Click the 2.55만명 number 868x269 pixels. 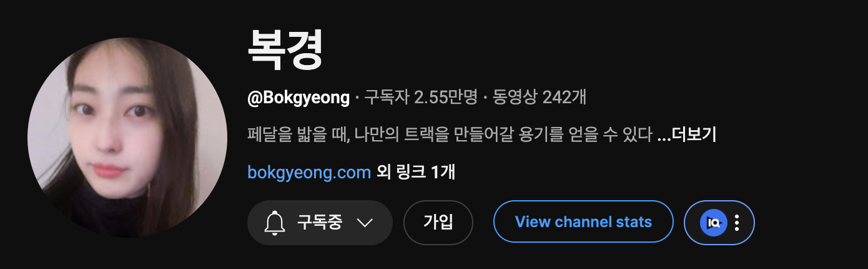pos(446,98)
